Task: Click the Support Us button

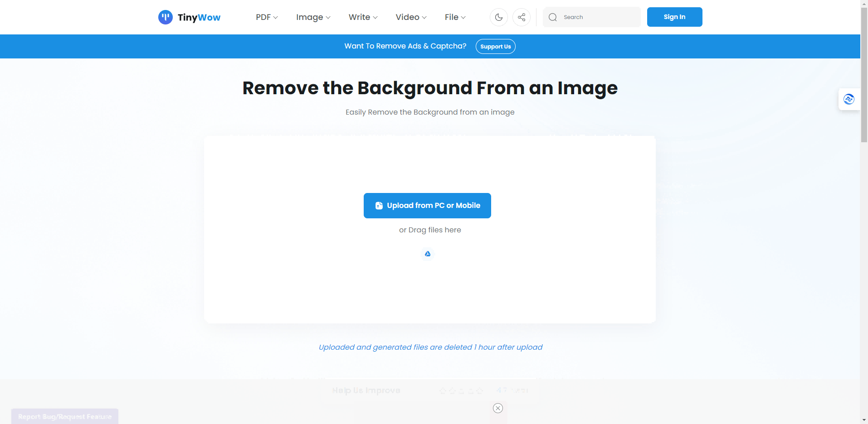Action: pos(495,47)
